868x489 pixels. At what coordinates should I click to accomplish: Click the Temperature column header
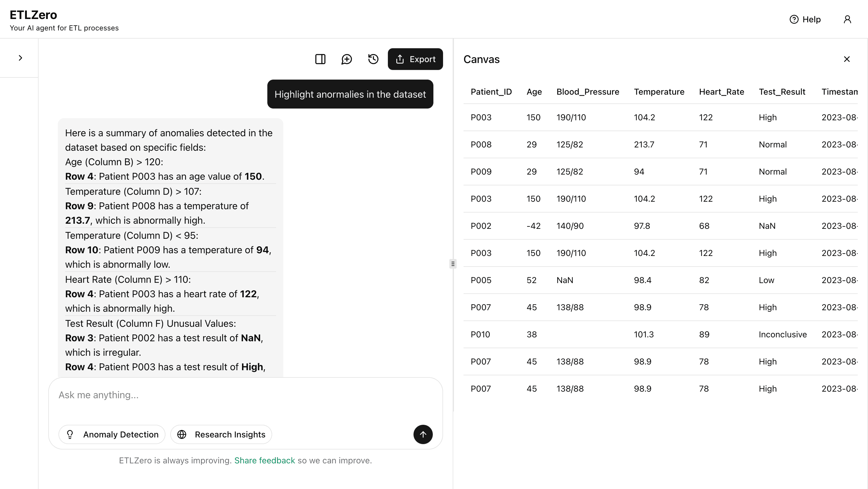(x=659, y=92)
